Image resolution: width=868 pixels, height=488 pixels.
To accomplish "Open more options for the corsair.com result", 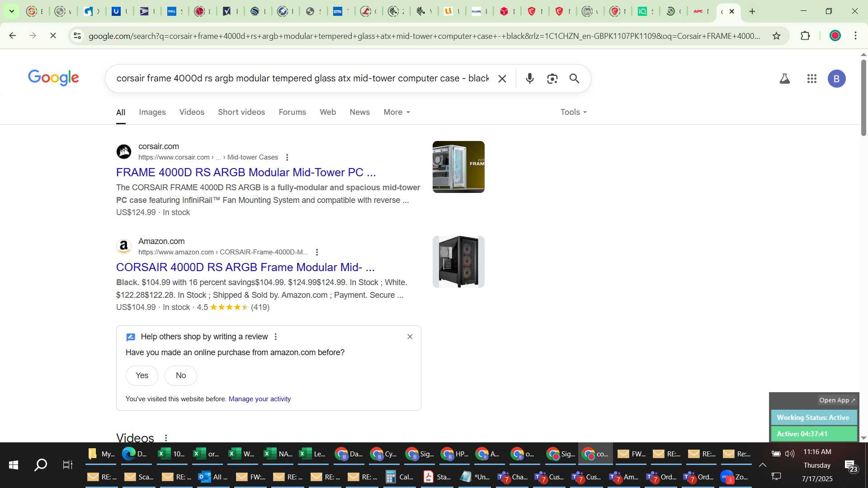I will click(x=287, y=157).
